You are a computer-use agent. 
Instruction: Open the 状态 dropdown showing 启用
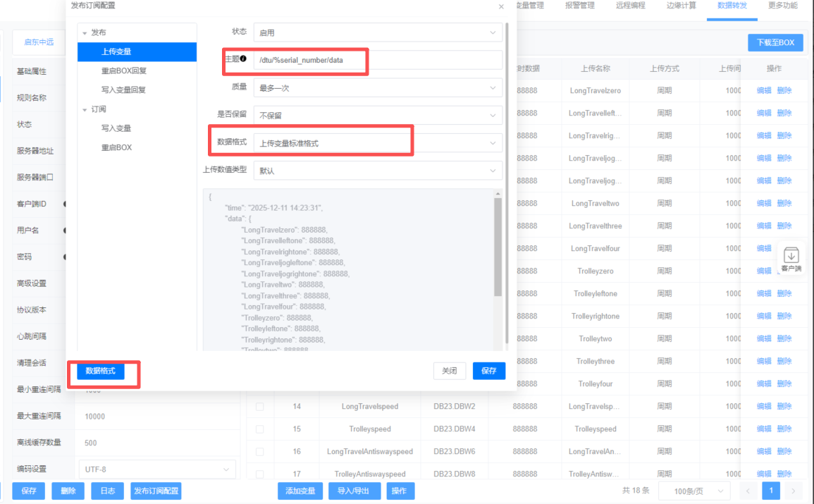(x=378, y=32)
